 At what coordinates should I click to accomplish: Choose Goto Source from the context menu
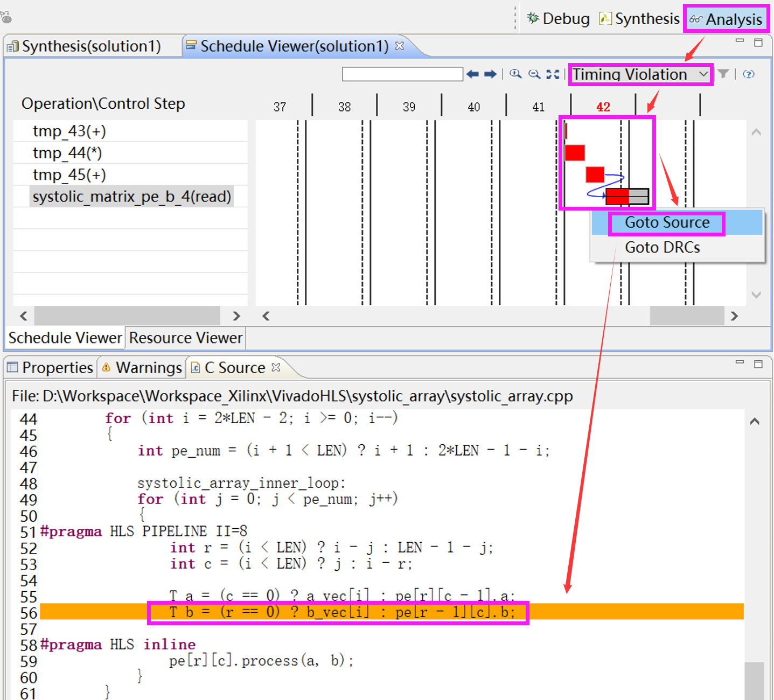(x=667, y=223)
